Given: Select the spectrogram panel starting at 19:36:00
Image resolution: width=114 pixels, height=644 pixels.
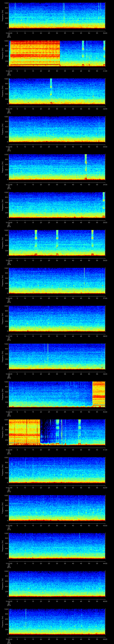Looking at the screenshot, I should pos(57,281).
